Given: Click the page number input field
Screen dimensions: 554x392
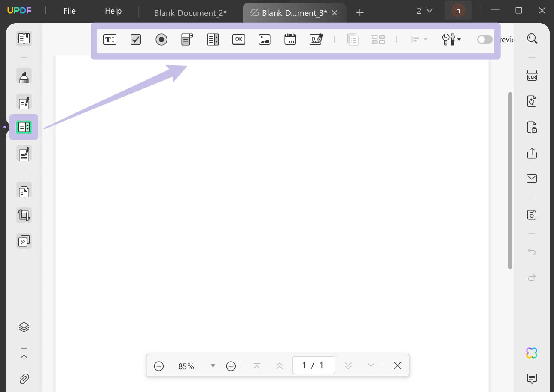Looking at the screenshot, I should [314, 365].
